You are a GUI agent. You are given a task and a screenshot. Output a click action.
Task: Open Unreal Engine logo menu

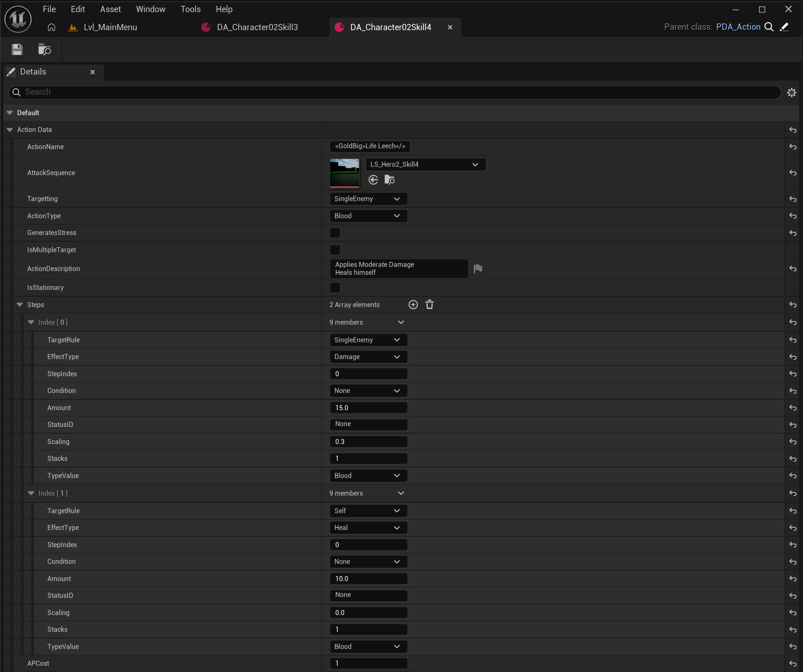[18, 19]
